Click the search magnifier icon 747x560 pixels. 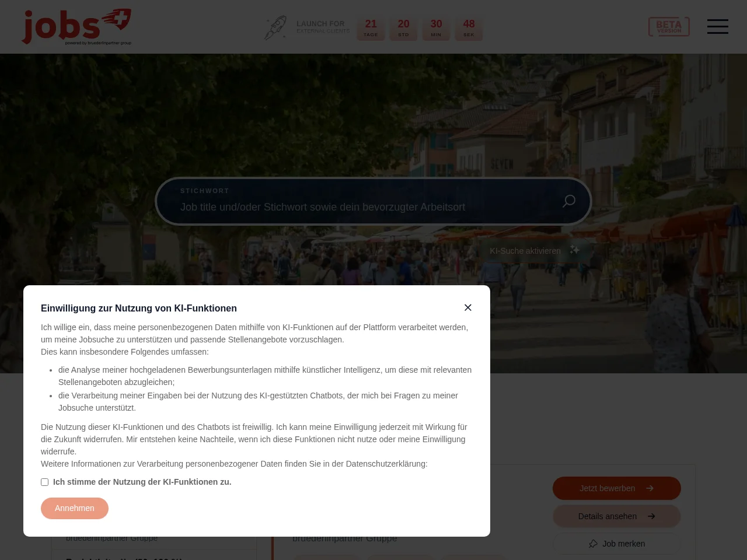pos(569,201)
